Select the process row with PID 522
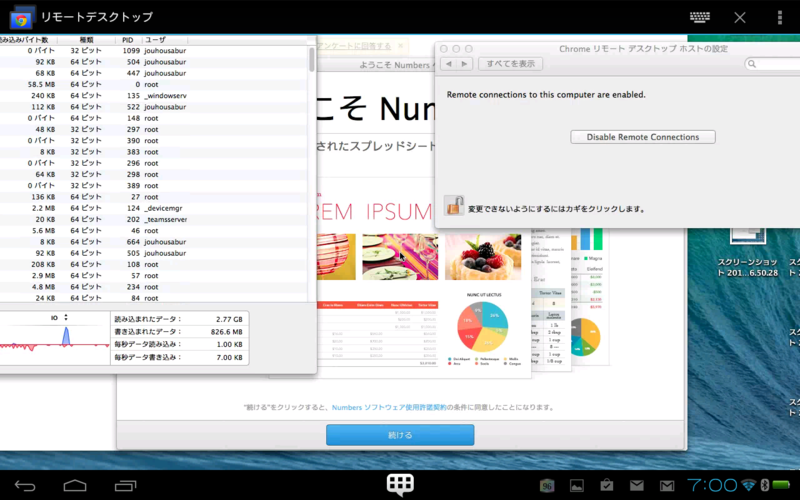This screenshot has width=800, height=500. coord(154,107)
